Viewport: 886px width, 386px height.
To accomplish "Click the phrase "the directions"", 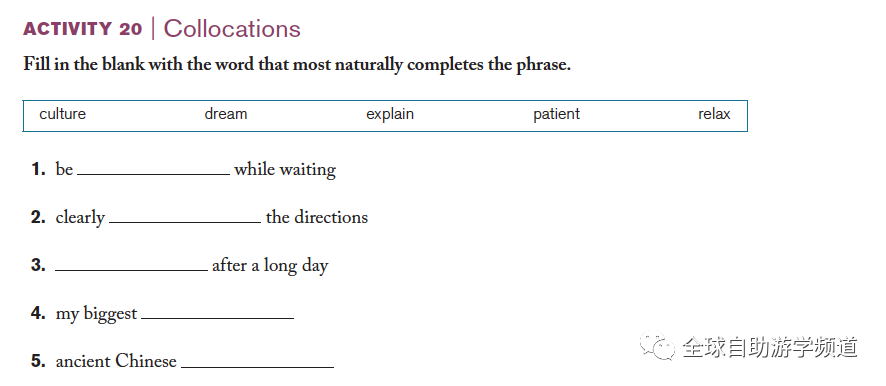I will 316,217.
